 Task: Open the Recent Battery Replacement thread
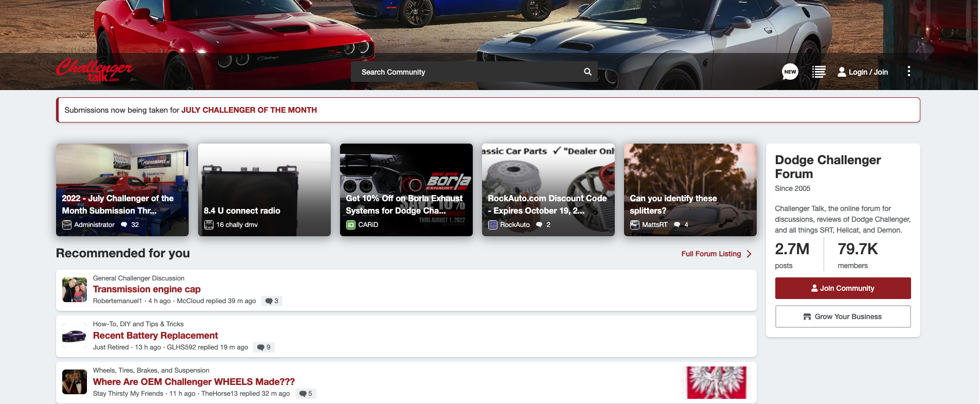[155, 336]
